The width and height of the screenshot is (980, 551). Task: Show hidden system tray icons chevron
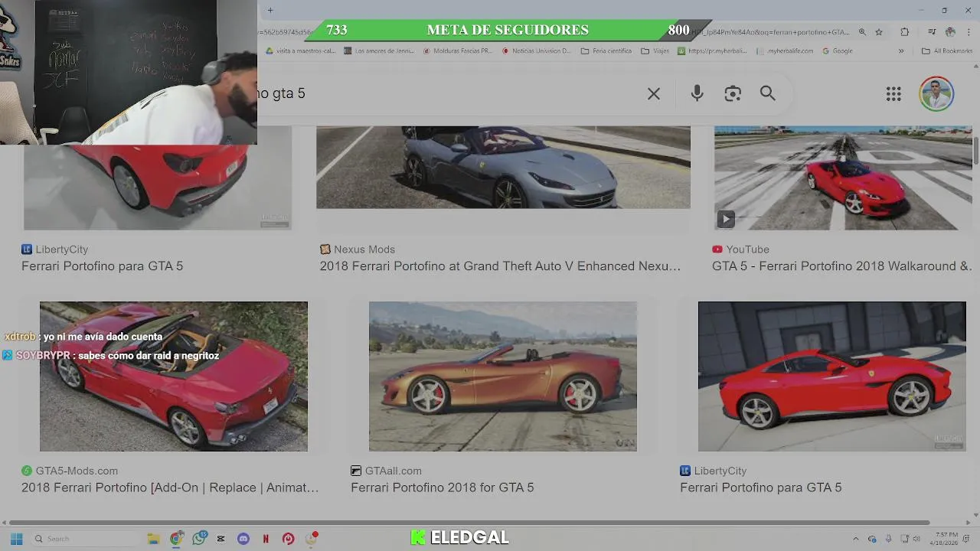pyautogui.click(x=856, y=539)
